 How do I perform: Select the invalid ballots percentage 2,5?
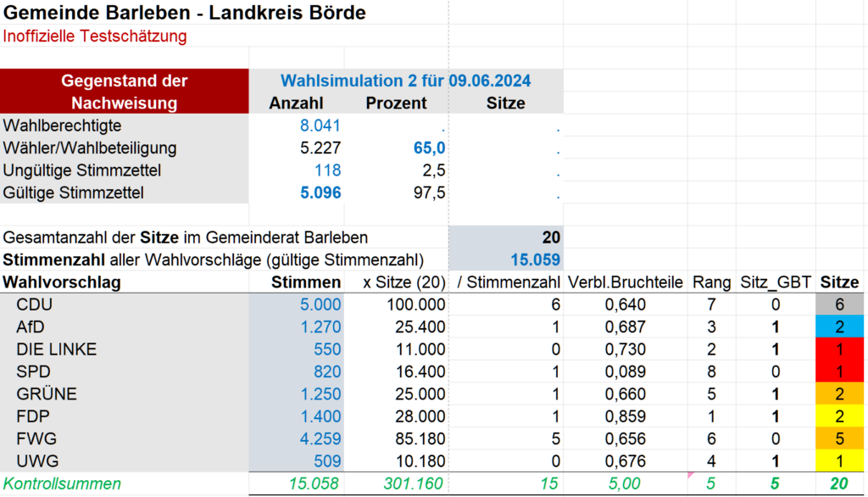[433, 170]
